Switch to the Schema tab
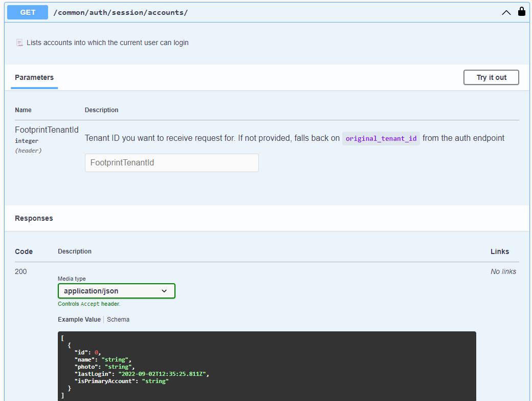Screen dimensions: 532x401 [118, 320]
